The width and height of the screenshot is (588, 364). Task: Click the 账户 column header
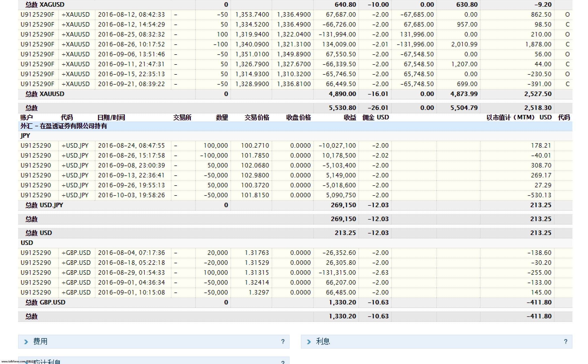[x=27, y=117]
